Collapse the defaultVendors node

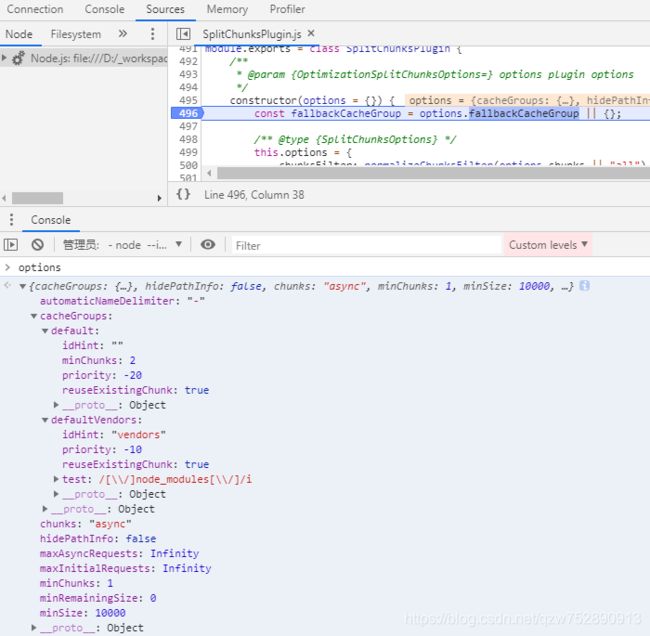pyautogui.click(x=45, y=420)
